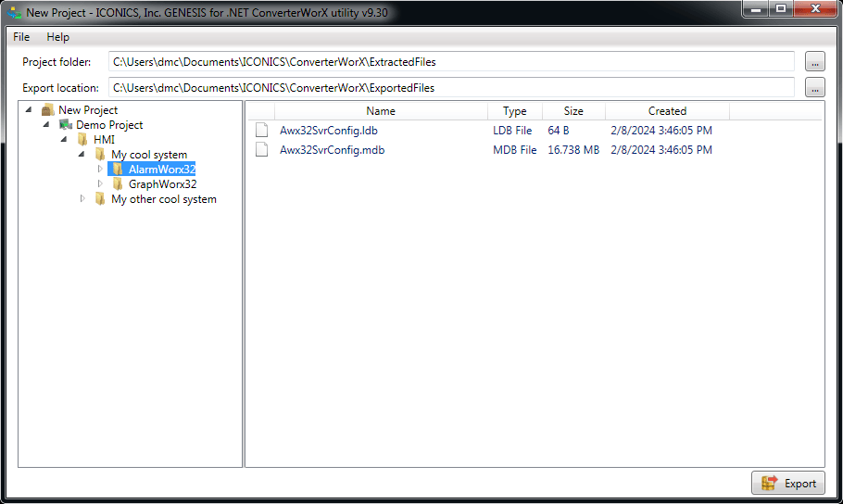The width and height of the screenshot is (843, 504).
Task: Click the 16.738 MB size cell
Action: point(573,149)
